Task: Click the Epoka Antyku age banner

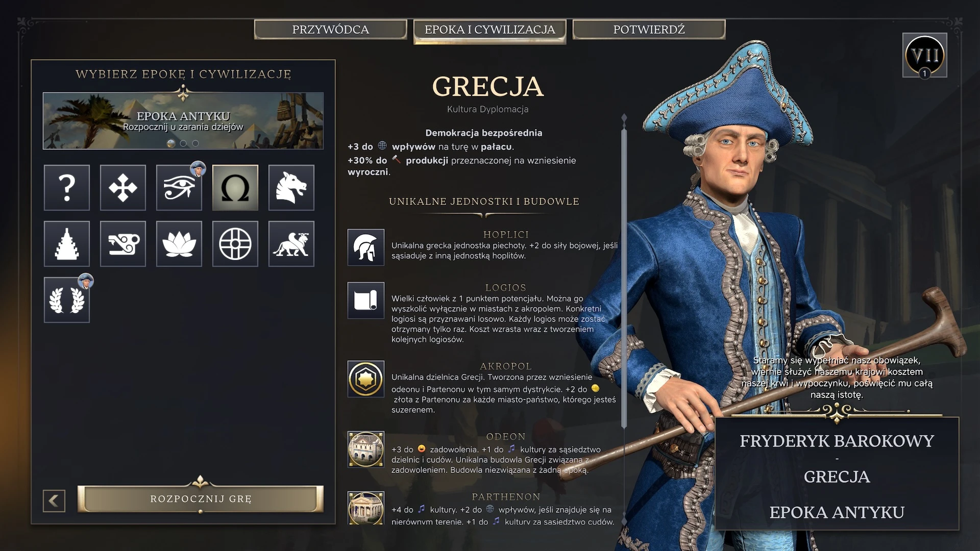Action: (183, 121)
